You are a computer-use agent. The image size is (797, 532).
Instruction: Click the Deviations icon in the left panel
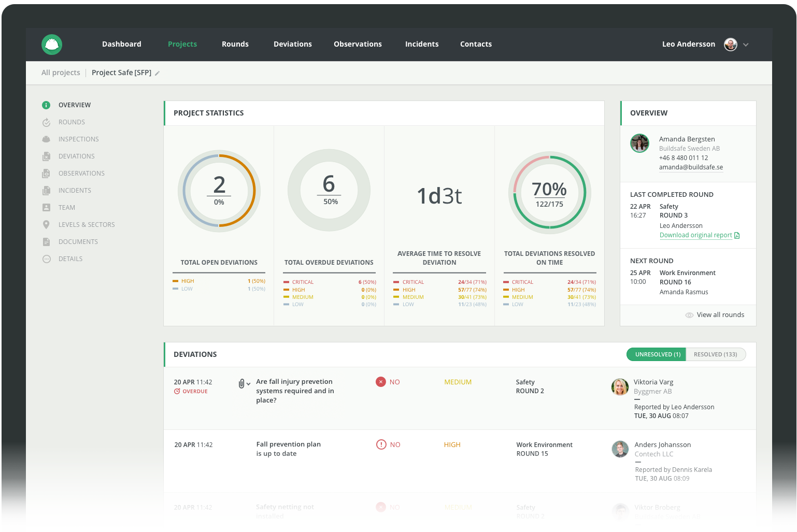[x=46, y=156]
